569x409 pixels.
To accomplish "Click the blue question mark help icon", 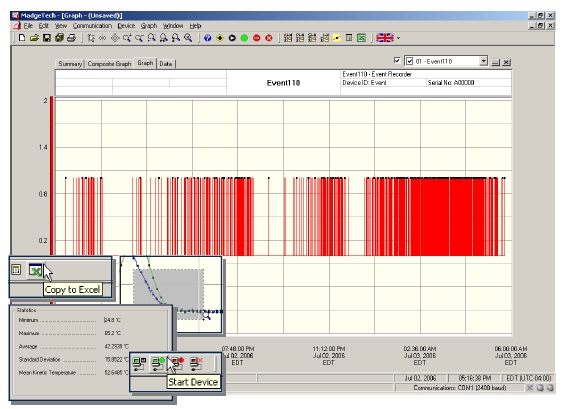I will coord(208,38).
